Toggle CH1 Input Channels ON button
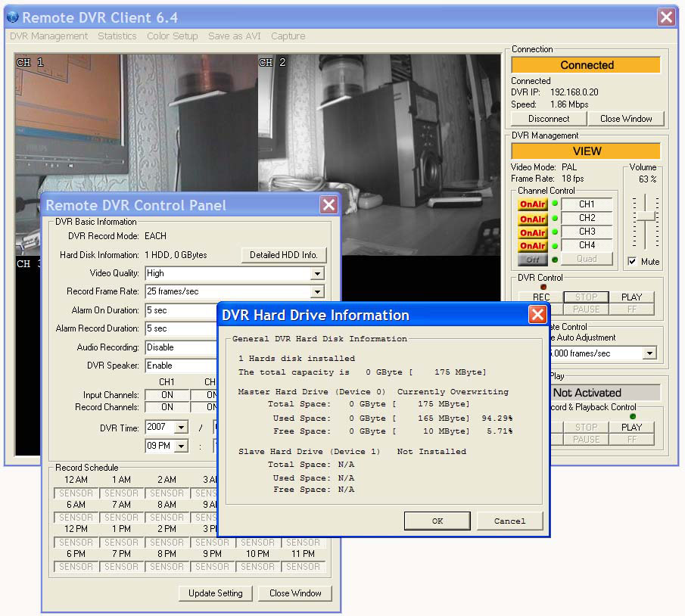This screenshot has width=685, height=616. coord(167,395)
